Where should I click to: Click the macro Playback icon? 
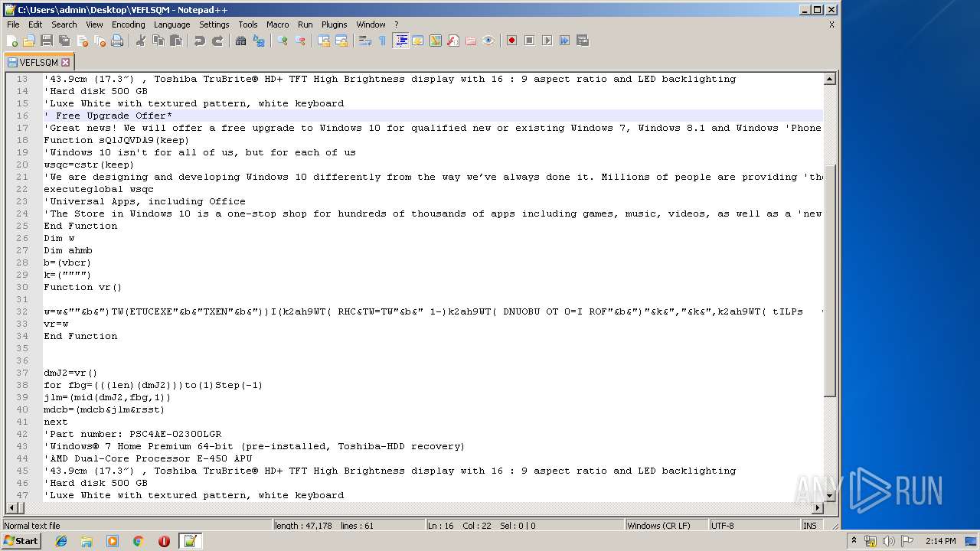pos(547,41)
